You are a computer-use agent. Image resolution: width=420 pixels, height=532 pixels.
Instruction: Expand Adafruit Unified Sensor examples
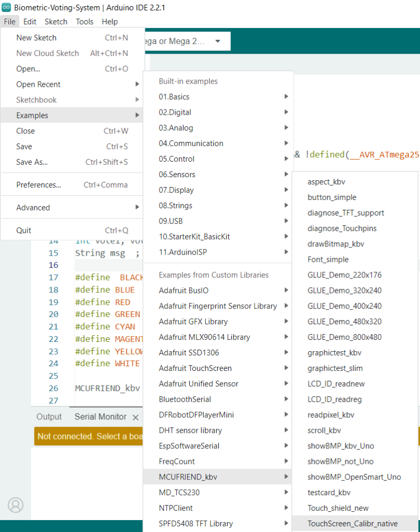pyautogui.click(x=218, y=384)
